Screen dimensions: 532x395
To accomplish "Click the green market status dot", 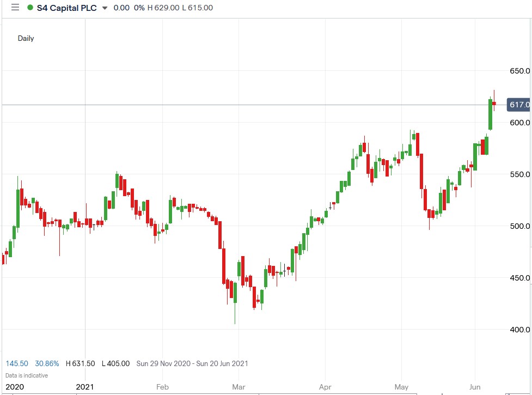I will (x=30, y=8).
